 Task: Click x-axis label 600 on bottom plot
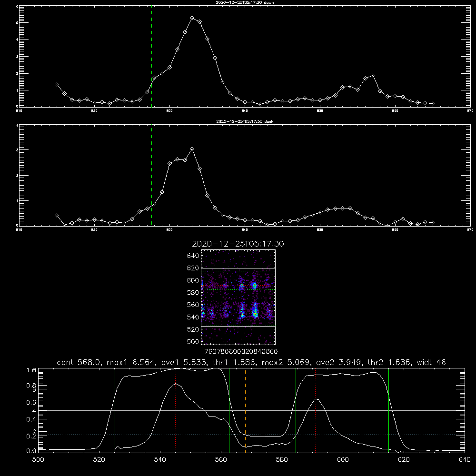[343, 460]
